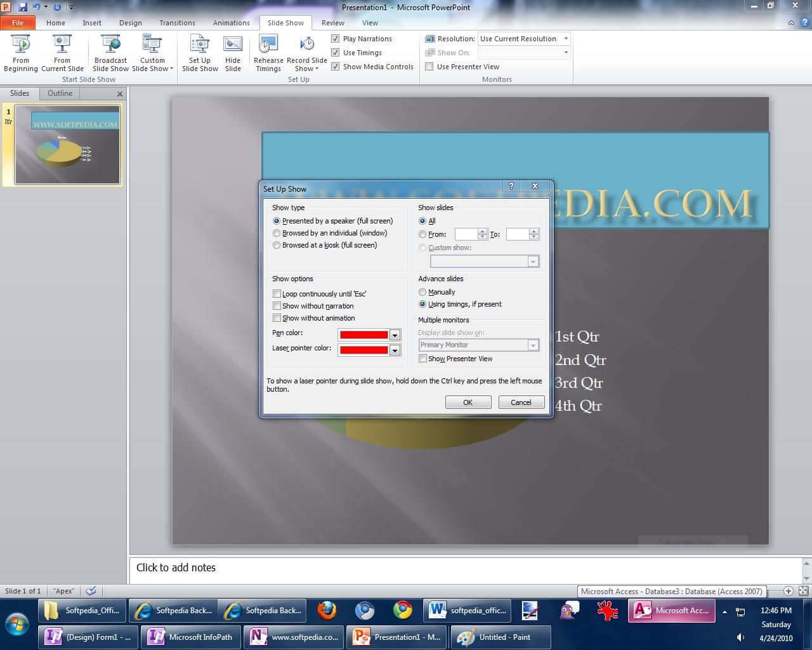Open the Set Up Slide Show tool
Image resolution: width=812 pixels, height=650 pixels.
[x=200, y=44]
